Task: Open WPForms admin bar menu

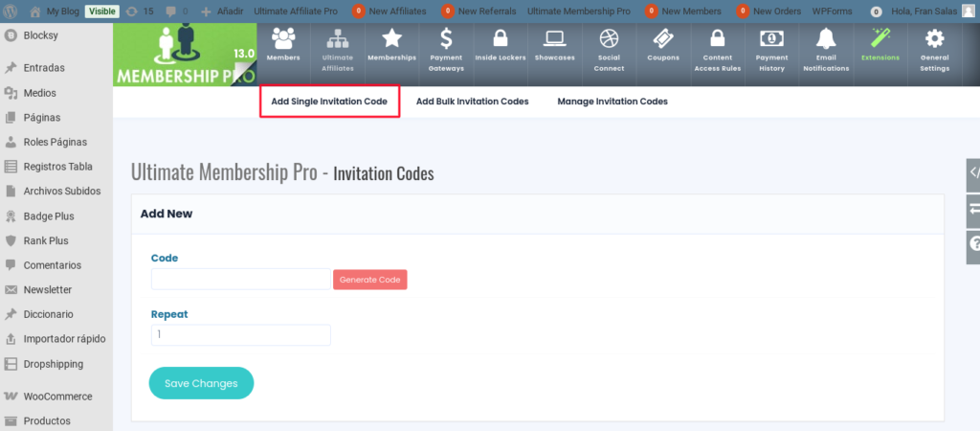Action: pos(832,11)
